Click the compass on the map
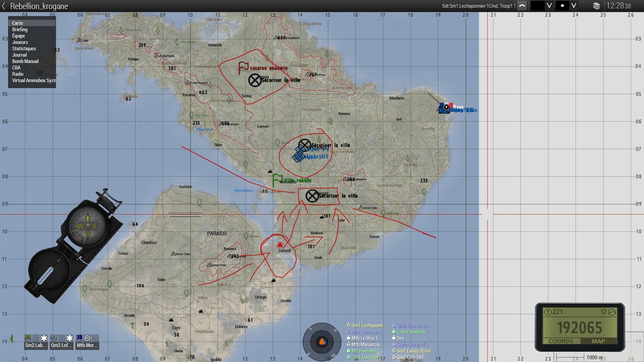 pos(74,246)
